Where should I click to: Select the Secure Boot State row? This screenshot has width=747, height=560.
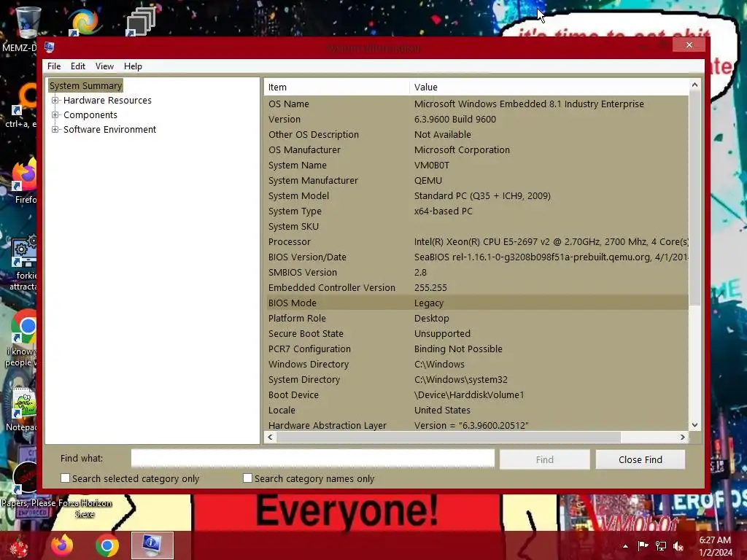tap(476, 333)
